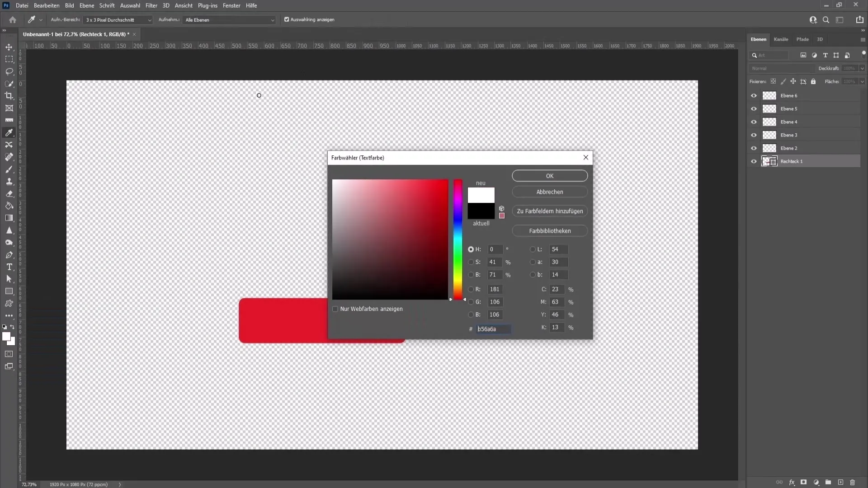Select the Paint Bucket tool

click(x=9, y=206)
